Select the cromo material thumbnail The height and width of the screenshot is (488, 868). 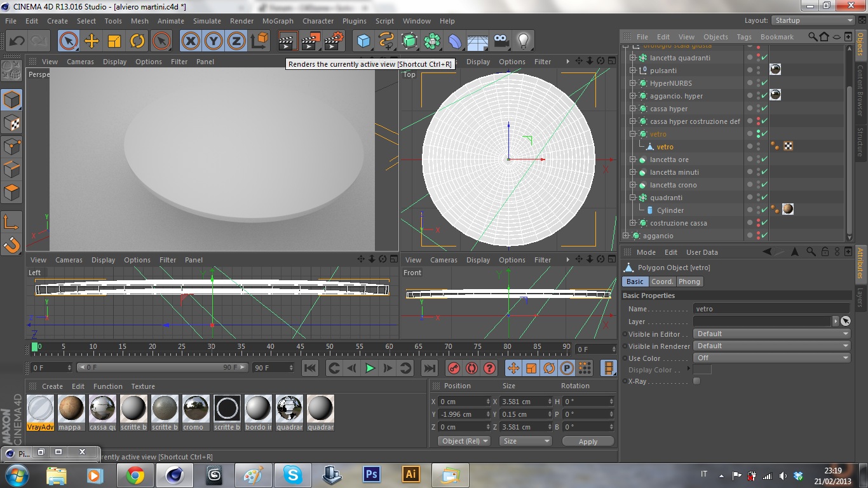196,409
